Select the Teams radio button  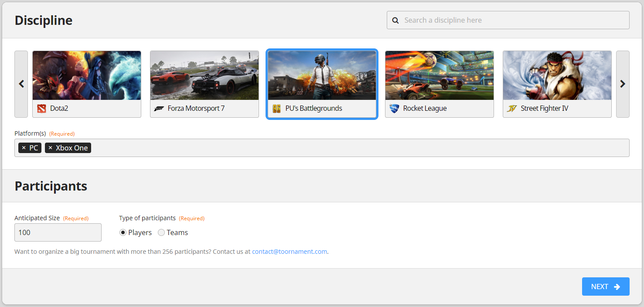tap(161, 232)
